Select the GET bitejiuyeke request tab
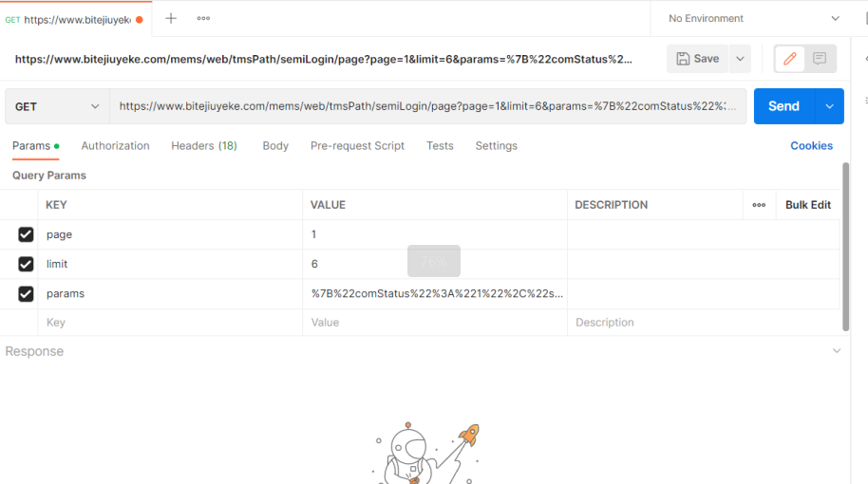The image size is (868, 484). 76,19
